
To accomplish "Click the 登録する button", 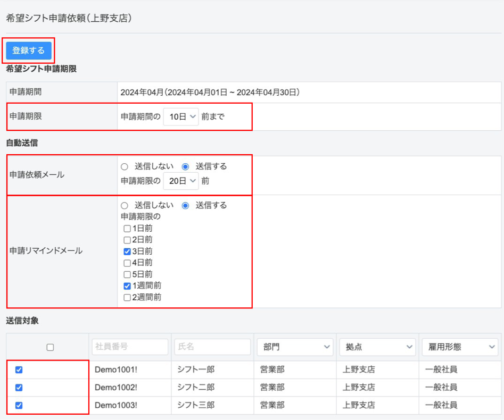I will [x=29, y=51].
